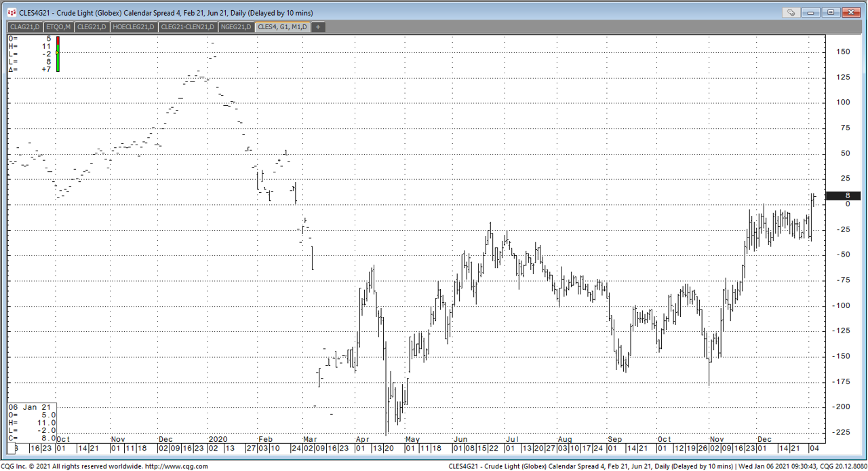Click the yellow marker on the vertical indicator bar
The image size is (868, 471).
click(58, 52)
